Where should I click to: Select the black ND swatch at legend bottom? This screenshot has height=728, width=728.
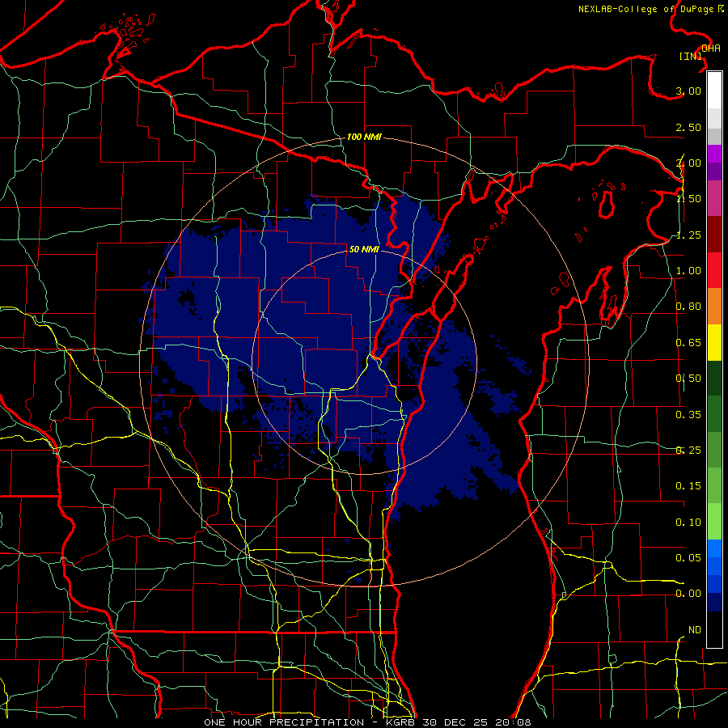tap(714, 630)
